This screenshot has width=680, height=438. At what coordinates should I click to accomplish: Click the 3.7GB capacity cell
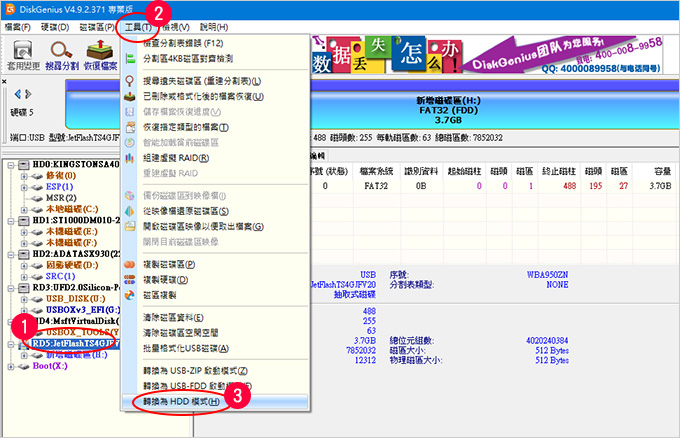660,186
